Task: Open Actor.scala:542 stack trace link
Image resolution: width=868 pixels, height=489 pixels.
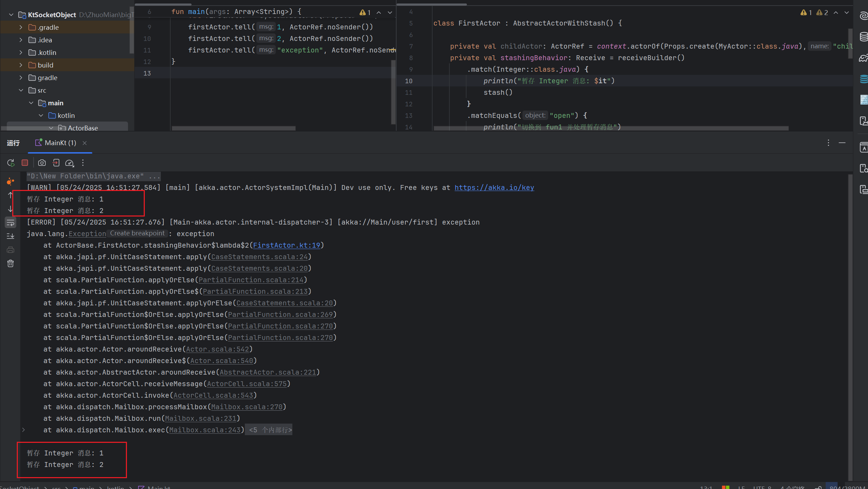Action: tap(217, 349)
